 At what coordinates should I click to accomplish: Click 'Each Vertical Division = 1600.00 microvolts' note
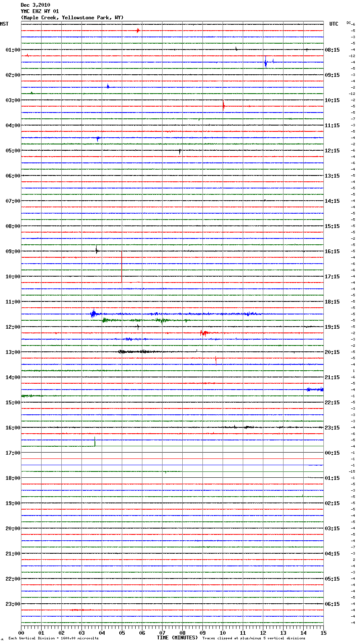[53, 638]
